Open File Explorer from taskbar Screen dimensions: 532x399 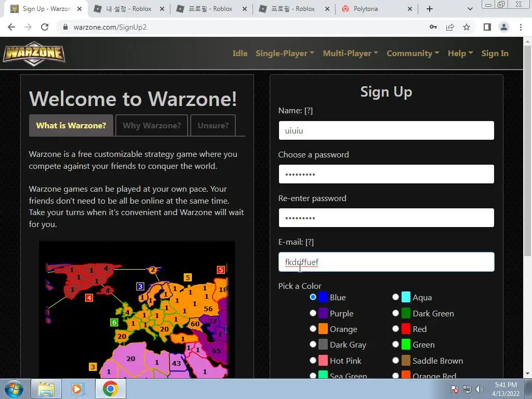[46, 389]
